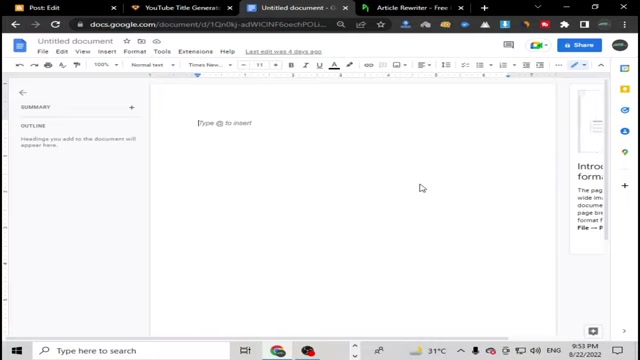
Task: Star the Untitled document
Action: point(127,41)
